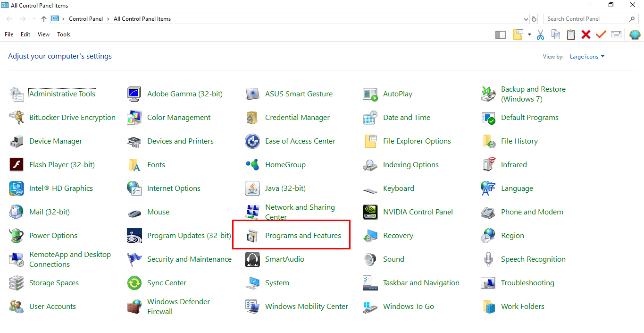This screenshot has width=644, height=333.
Task: Open the Tools menu
Action: tap(64, 34)
